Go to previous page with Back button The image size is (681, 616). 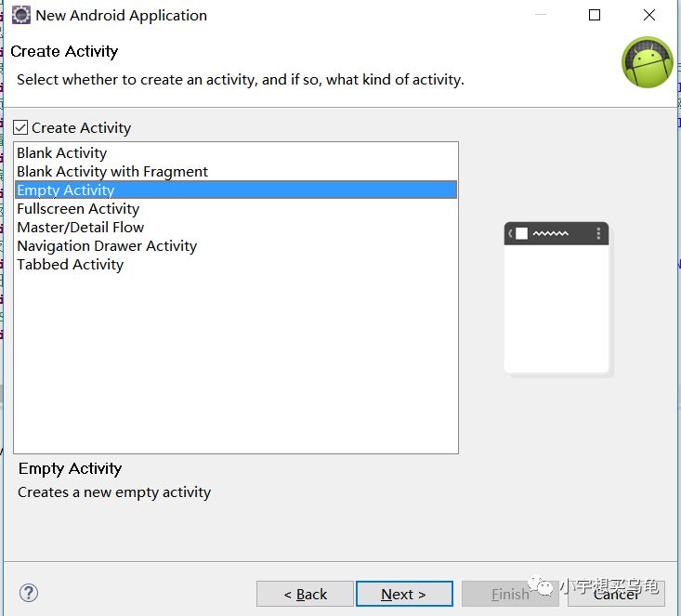(x=305, y=594)
